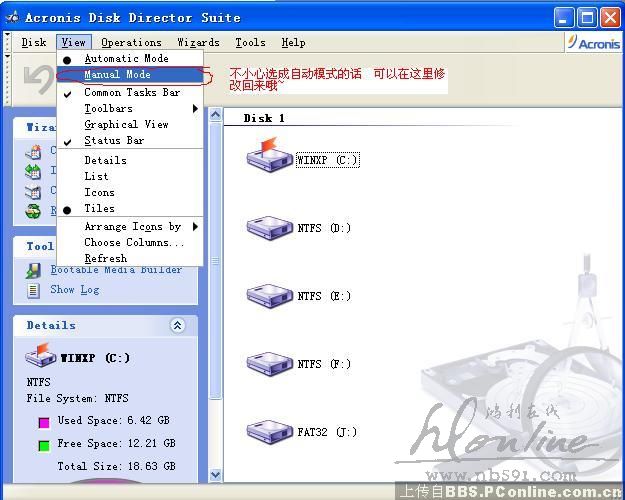625x500 pixels.
Task: Click the sidebar scrollbar down arrow
Action: [x=215, y=475]
